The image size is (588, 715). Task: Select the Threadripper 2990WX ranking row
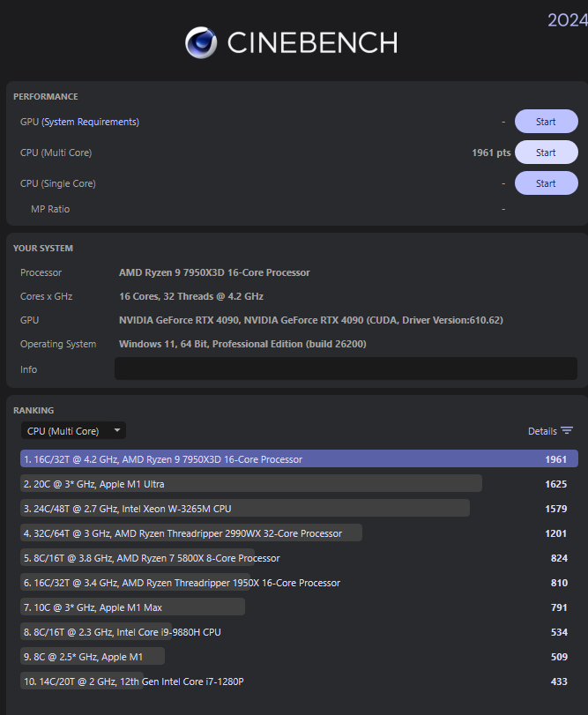pyautogui.click(x=299, y=533)
